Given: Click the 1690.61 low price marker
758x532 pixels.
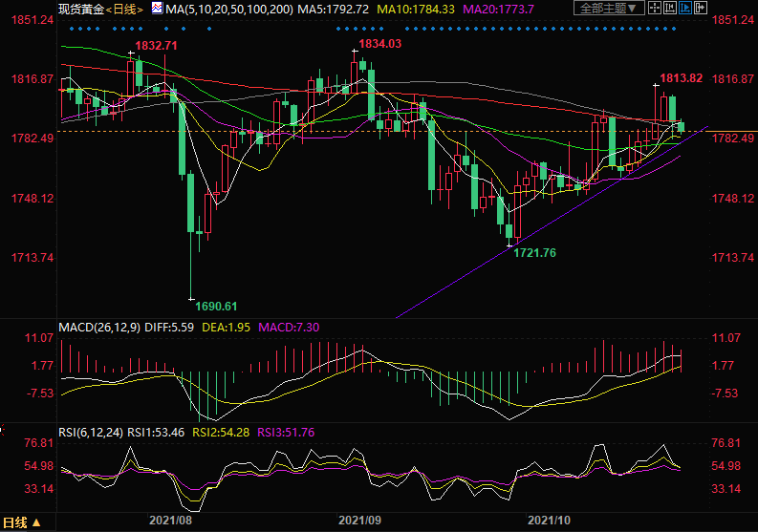Looking at the screenshot, I should point(216,306).
